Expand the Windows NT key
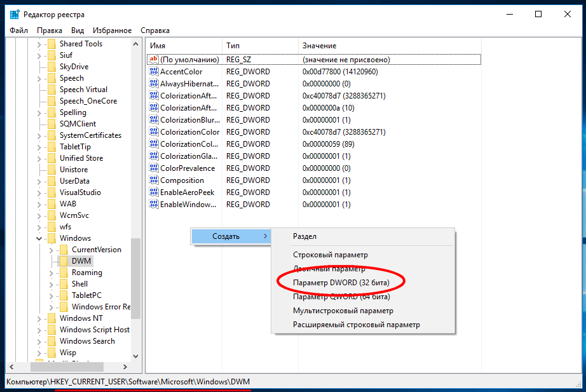The width and height of the screenshot is (586, 392). (x=39, y=318)
